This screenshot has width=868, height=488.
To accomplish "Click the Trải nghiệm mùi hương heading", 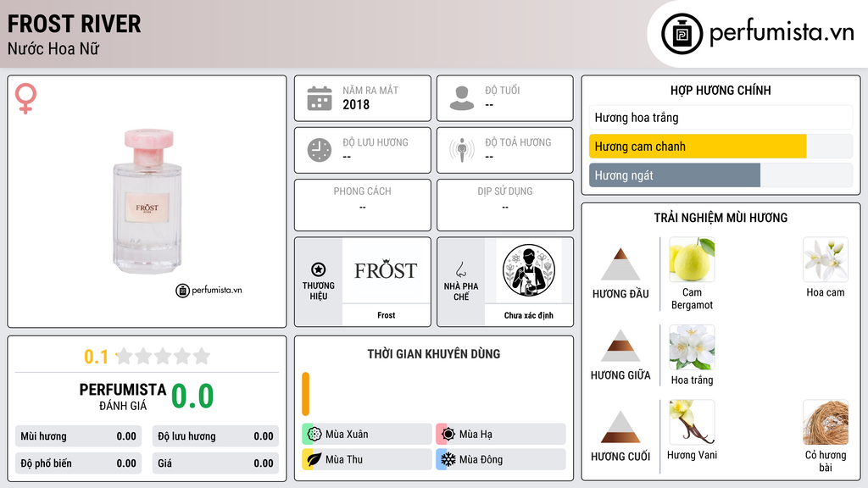I will coord(721,218).
